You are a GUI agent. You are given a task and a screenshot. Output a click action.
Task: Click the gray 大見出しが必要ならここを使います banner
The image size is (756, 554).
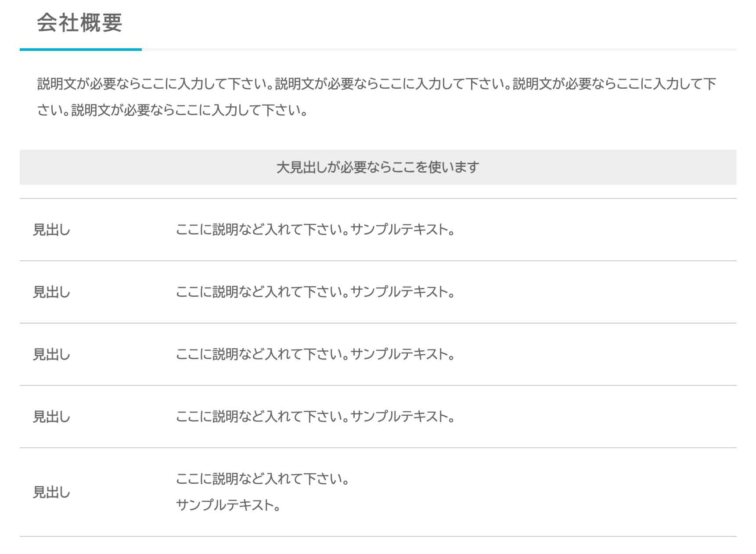click(x=378, y=167)
